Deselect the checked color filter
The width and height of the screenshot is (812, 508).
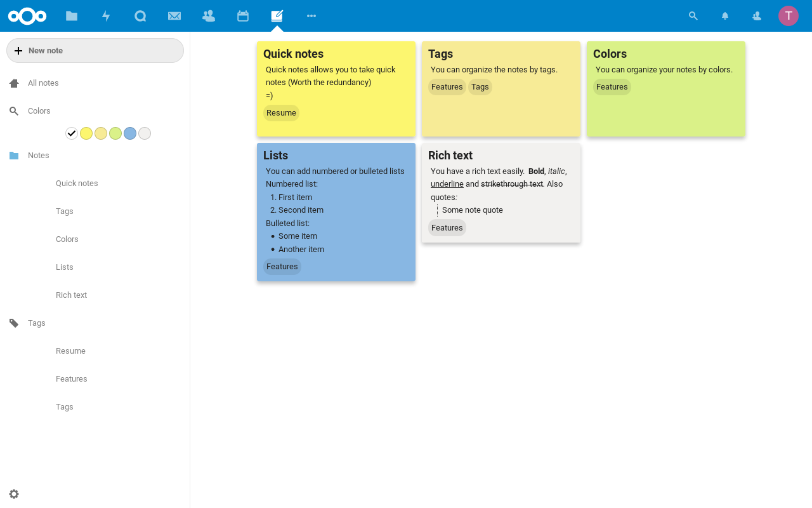72,133
